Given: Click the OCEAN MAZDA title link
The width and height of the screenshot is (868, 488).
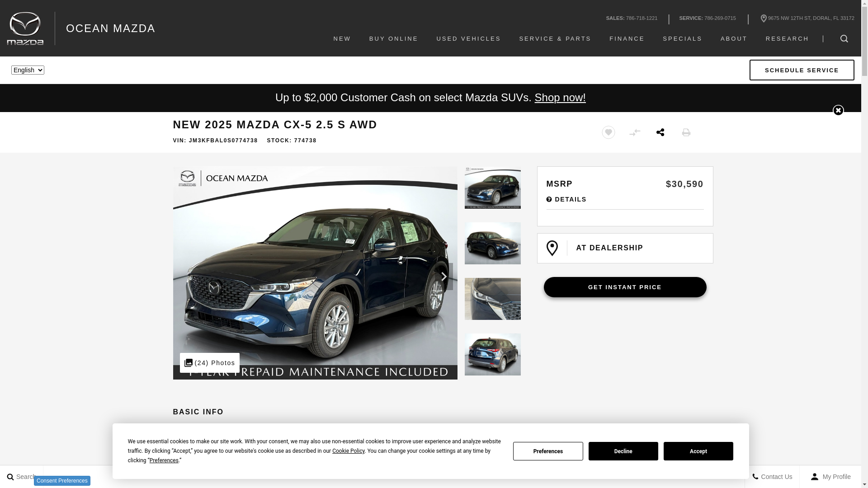Looking at the screenshot, I should point(111,28).
